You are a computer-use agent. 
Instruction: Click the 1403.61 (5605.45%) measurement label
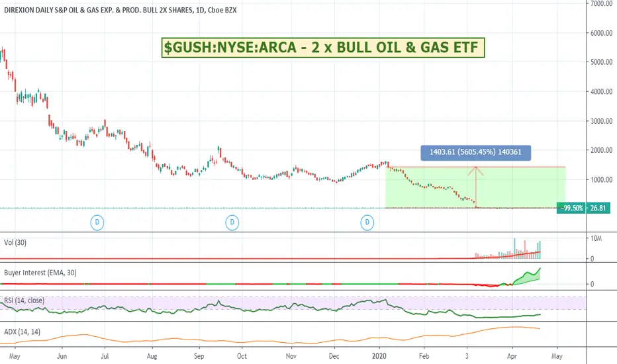[475, 153]
